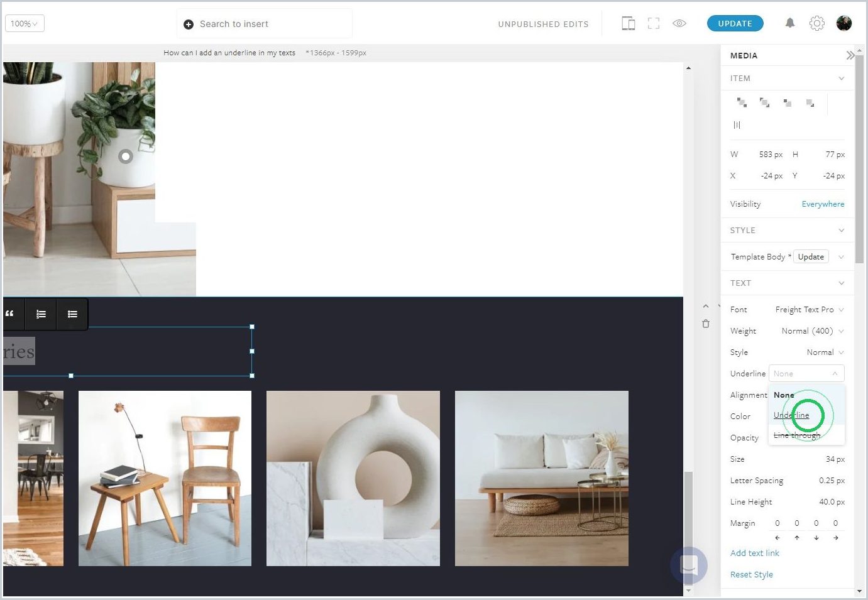This screenshot has width=868, height=600.
Task: Apply block quote formatting
Action: click(x=9, y=314)
